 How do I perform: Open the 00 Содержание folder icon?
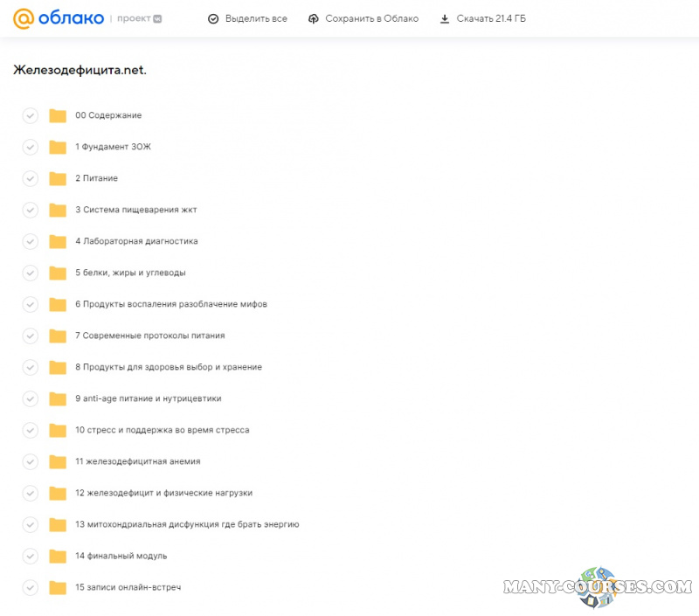[58, 115]
